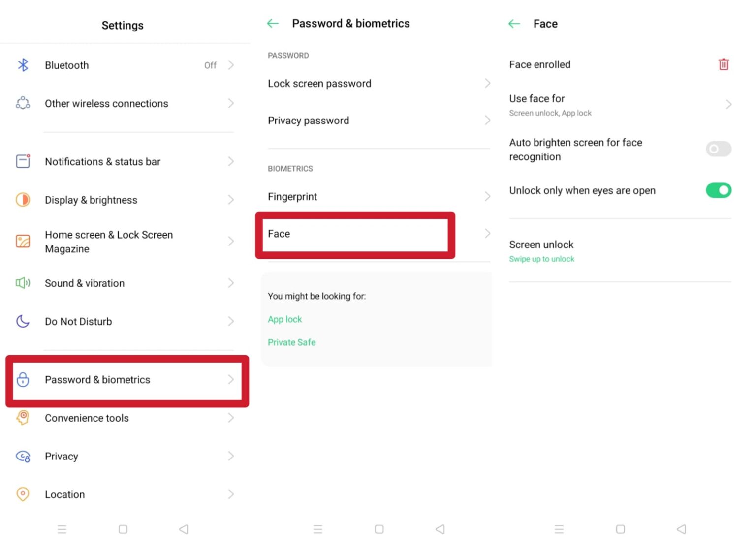Select the Screen unlock swipe option
The height and width of the screenshot is (551, 756).
(x=541, y=251)
